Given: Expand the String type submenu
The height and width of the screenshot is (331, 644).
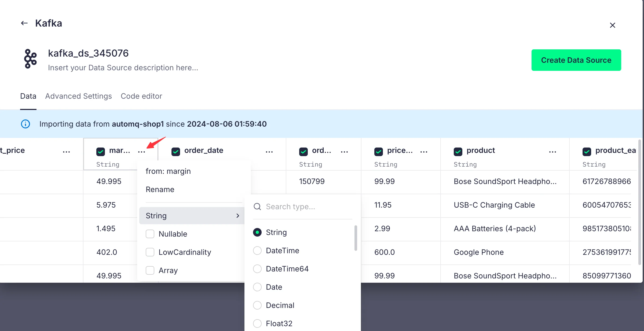Looking at the screenshot, I should coord(192,216).
